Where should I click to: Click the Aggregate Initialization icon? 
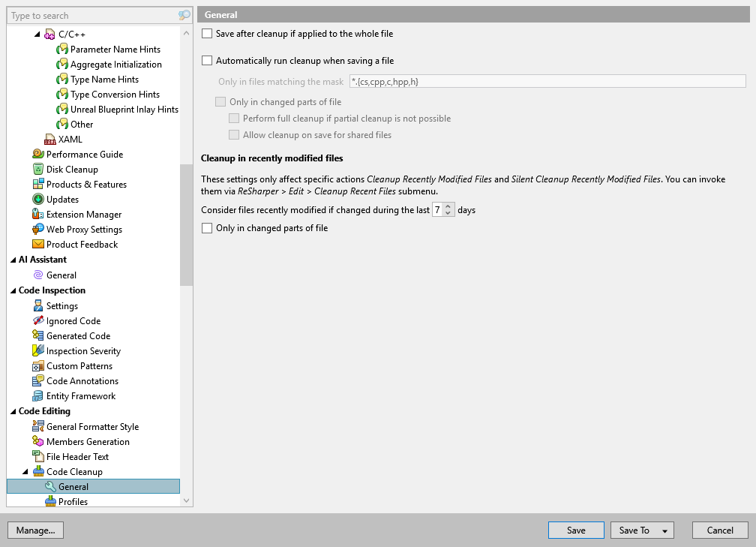61,65
